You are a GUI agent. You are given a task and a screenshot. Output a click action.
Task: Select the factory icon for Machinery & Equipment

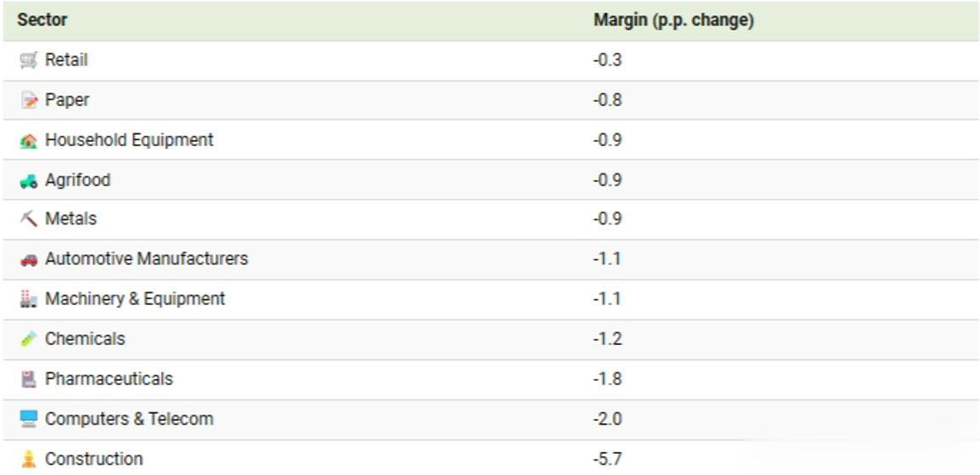pos(29,299)
